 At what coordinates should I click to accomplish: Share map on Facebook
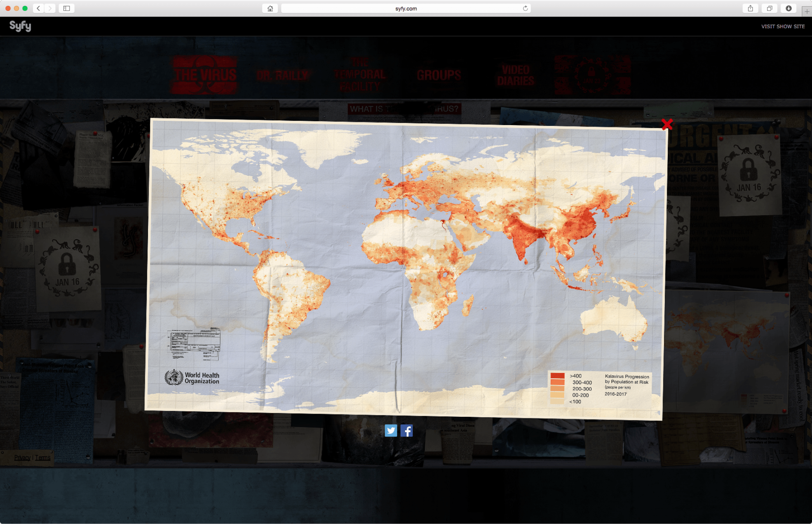pos(406,430)
